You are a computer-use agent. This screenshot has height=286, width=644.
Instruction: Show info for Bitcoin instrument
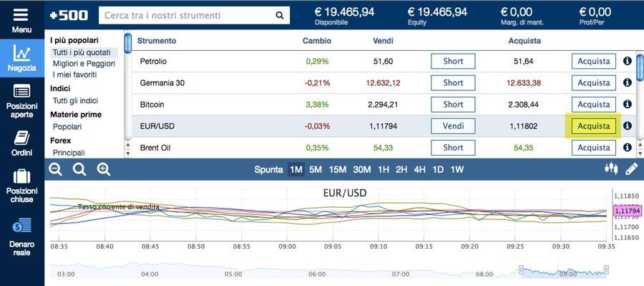tap(627, 104)
